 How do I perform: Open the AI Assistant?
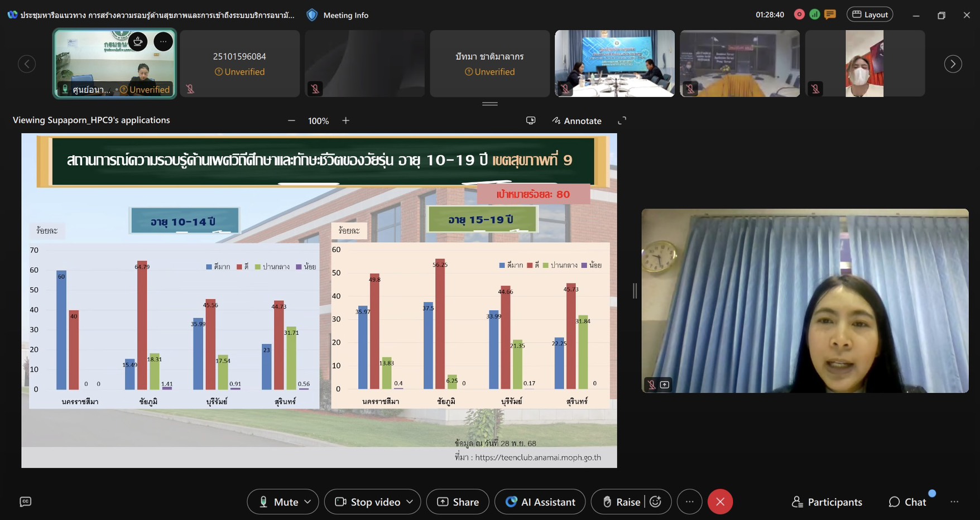point(540,502)
